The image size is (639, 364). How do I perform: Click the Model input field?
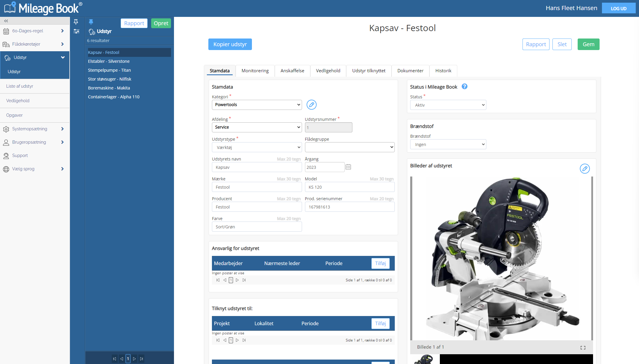350,187
